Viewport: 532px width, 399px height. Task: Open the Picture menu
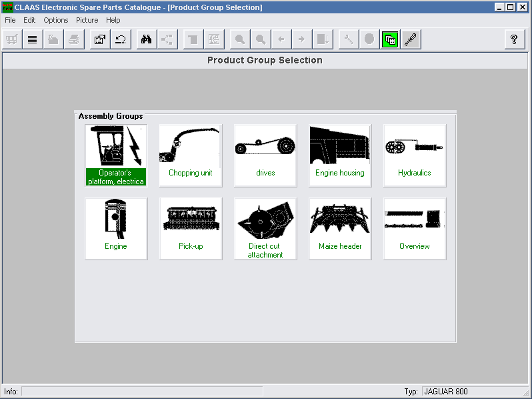pyautogui.click(x=87, y=21)
